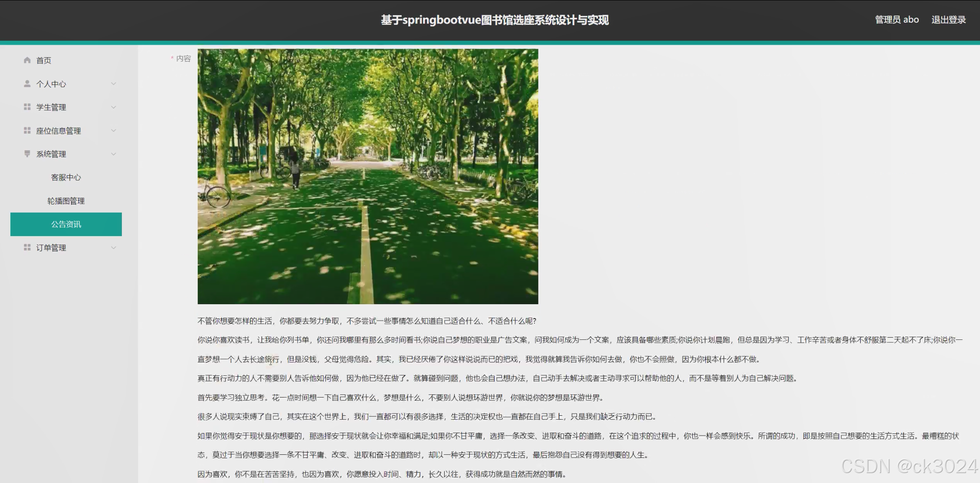Viewport: 980px width, 483px height.
Task: Click the grid icon next to 学生管理
Action: click(27, 107)
